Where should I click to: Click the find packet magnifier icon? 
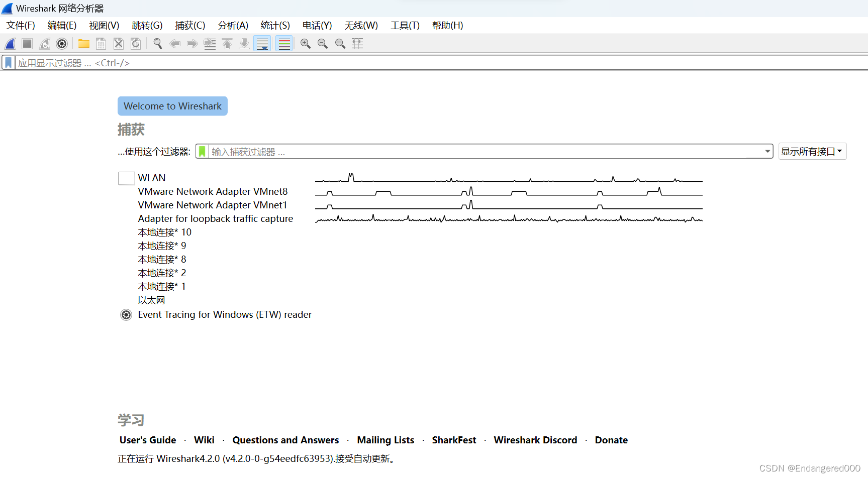point(158,44)
